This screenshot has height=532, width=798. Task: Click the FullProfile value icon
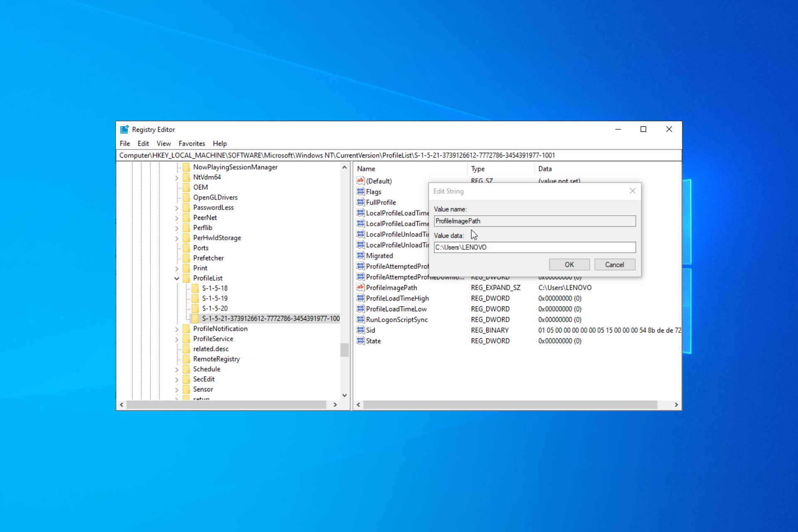(x=360, y=202)
